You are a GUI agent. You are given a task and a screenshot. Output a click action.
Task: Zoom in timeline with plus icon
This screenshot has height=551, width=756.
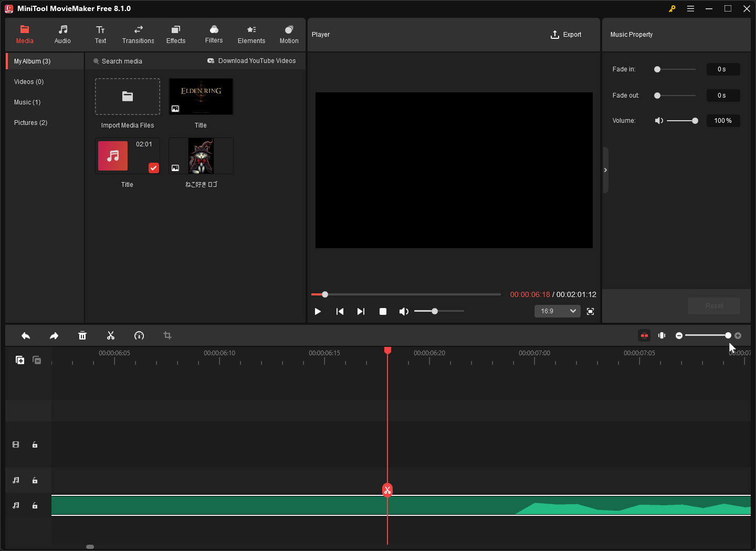[738, 336]
